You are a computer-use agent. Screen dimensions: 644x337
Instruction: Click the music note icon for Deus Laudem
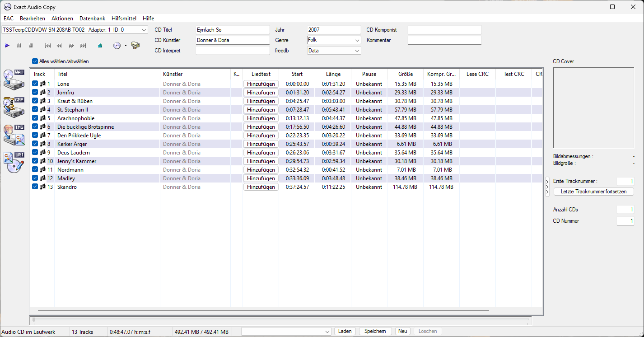(x=42, y=153)
